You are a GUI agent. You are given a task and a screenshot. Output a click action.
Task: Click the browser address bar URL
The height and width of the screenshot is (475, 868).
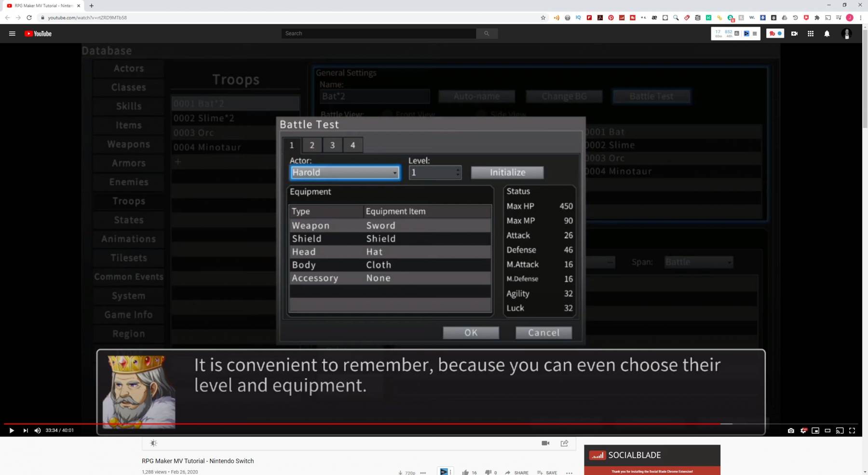point(87,17)
